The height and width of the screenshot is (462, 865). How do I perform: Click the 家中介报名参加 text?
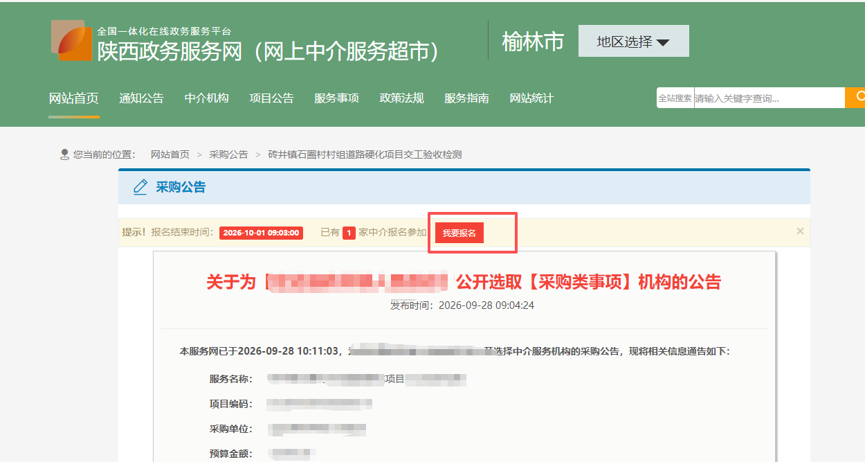click(x=392, y=232)
